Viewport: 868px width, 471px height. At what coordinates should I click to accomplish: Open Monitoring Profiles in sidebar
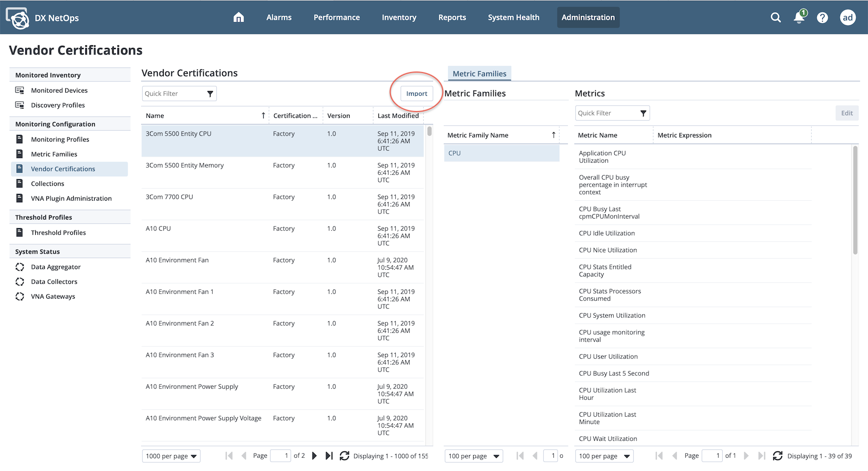click(x=60, y=140)
